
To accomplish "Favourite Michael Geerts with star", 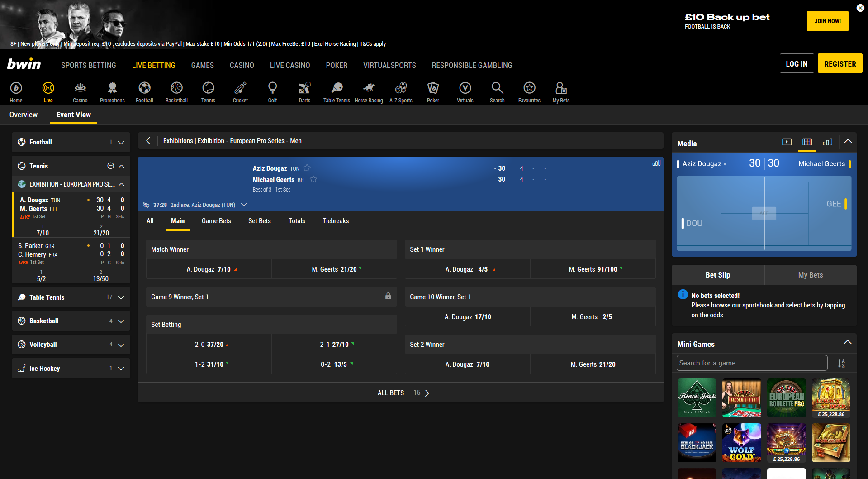I will pyautogui.click(x=313, y=179).
